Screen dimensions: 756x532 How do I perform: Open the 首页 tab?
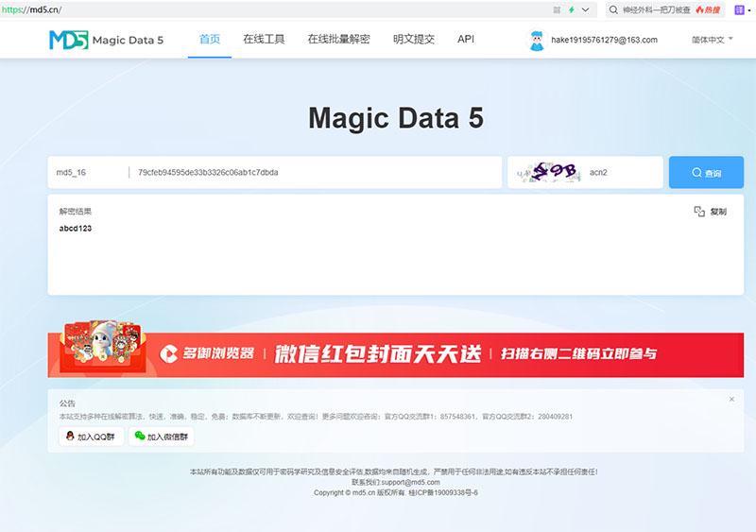point(210,39)
